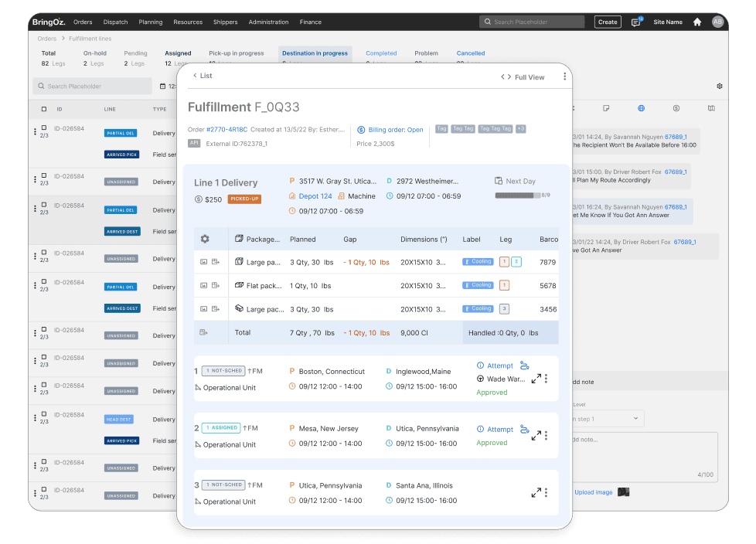The image size is (756, 544).
Task: Click the 8/9 progress bar
Action: [518, 195]
